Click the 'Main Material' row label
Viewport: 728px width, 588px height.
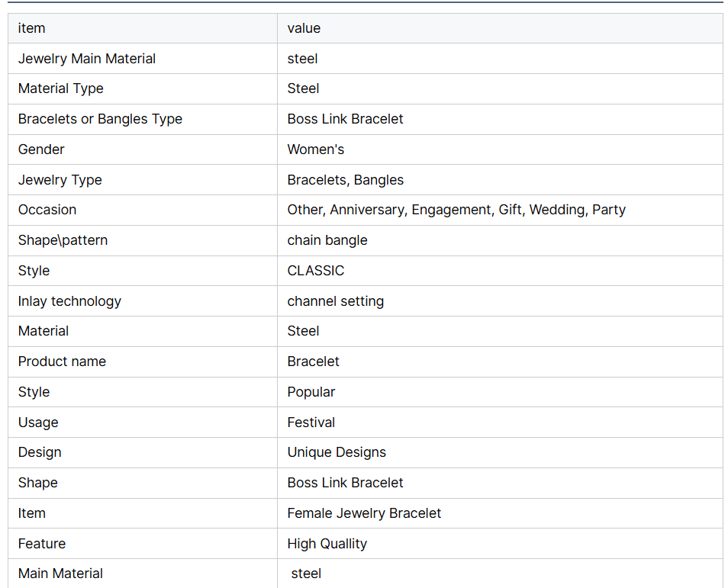coord(60,574)
